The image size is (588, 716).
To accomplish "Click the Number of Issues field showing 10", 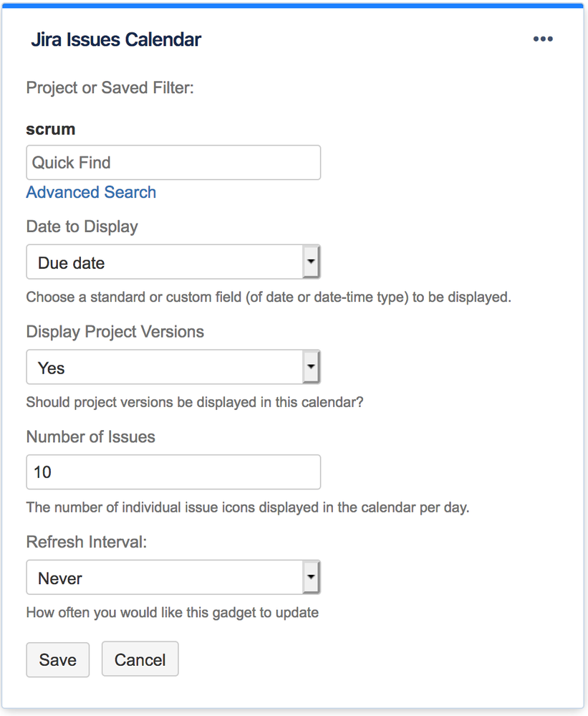I will click(x=173, y=472).
